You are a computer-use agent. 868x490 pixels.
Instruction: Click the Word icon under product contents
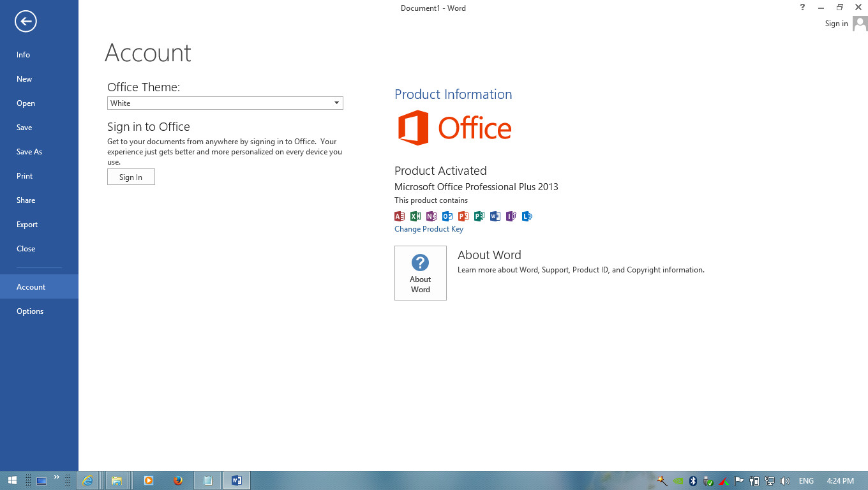point(495,216)
